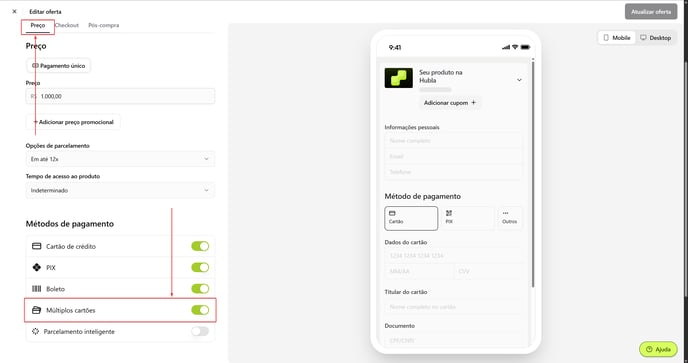
Task: Open the Outros payment options in preview
Action: click(510, 218)
